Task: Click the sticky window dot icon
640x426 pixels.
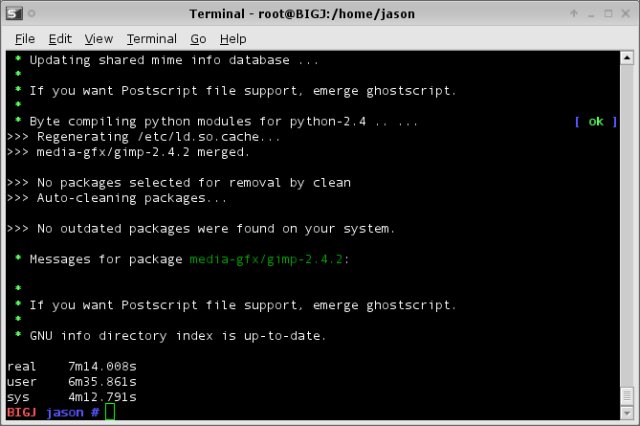Action: click(31, 13)
